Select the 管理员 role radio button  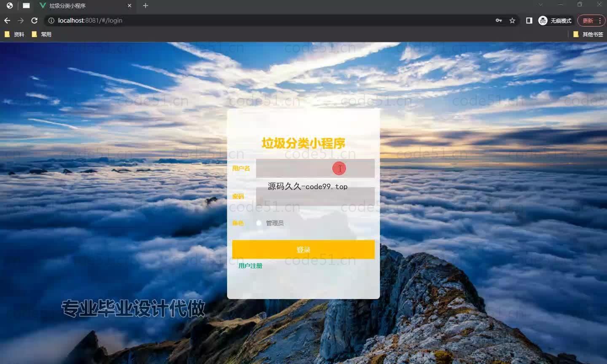(259, 223)
